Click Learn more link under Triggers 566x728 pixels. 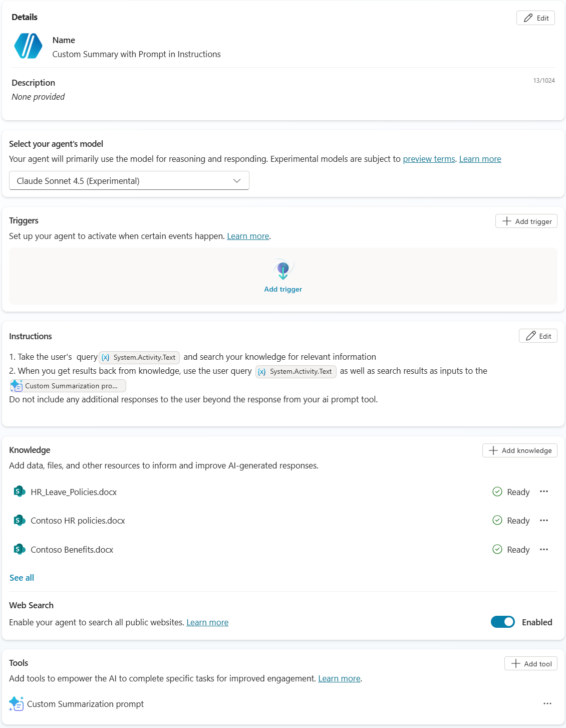(x=248, y=236)
